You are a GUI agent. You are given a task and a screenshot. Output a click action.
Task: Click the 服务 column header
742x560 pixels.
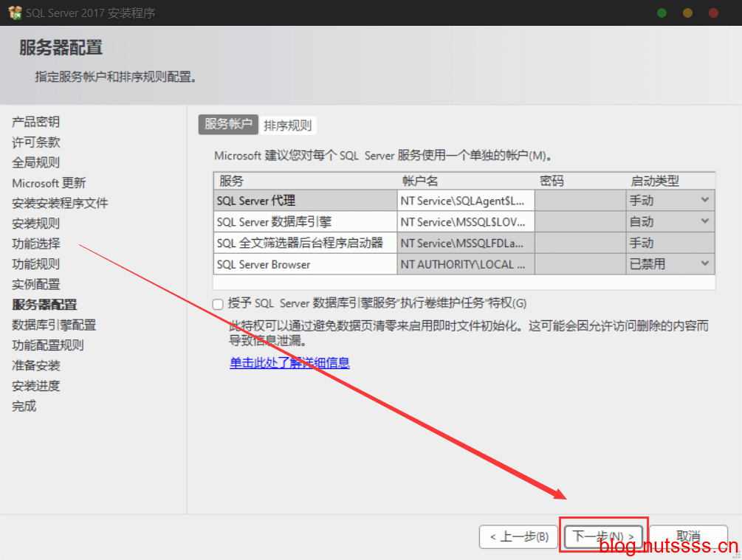coord(305,181)
